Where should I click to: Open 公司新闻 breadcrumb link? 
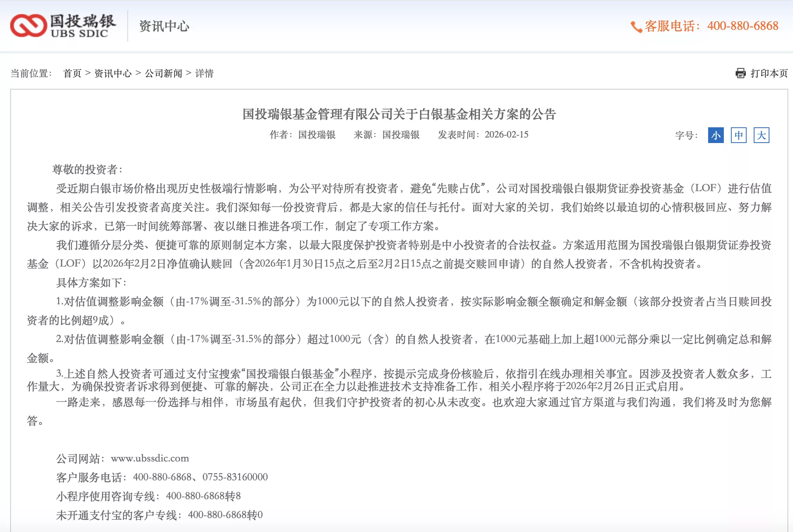pyautogui.click(x=163, y=73)
